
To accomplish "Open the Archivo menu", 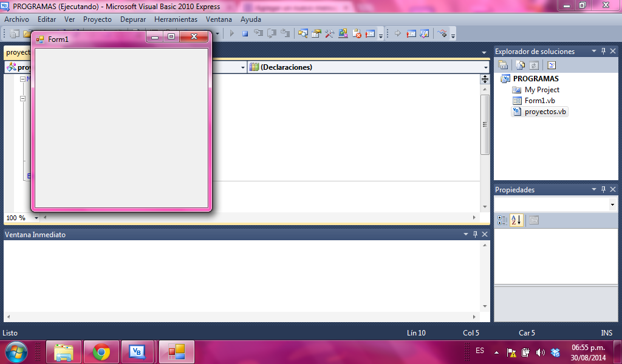I will tap(16, 19).
